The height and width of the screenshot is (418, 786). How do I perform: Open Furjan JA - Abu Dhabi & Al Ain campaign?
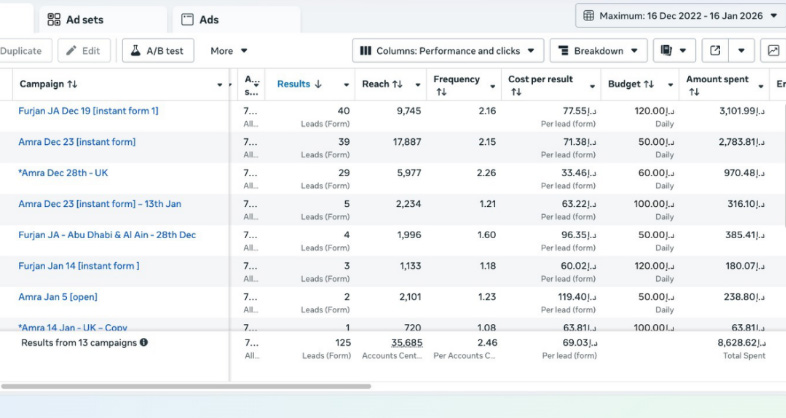(x=107, y=235)
